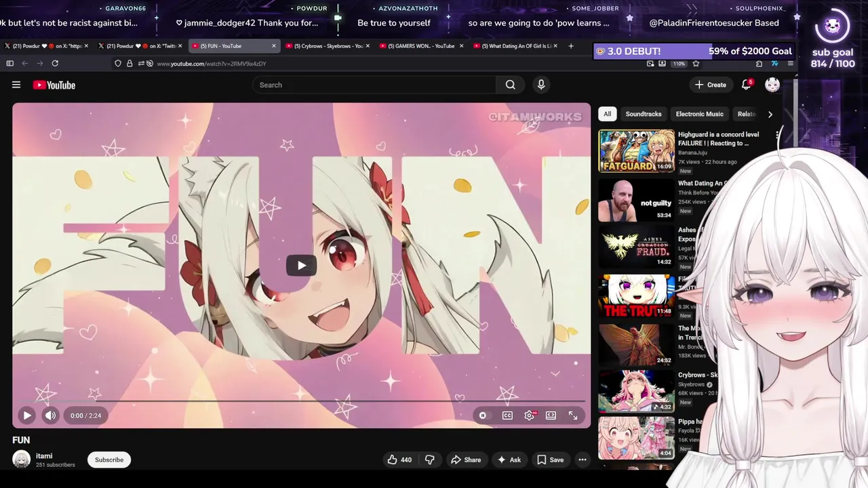Open BananaJuju channel name
868x488 pixels.
[x=692, y=153]
